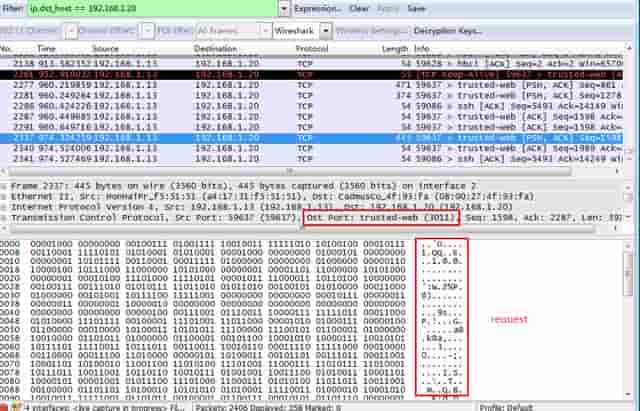
Task: Click the bits row at offset 0010
Action: pos(218,261)
